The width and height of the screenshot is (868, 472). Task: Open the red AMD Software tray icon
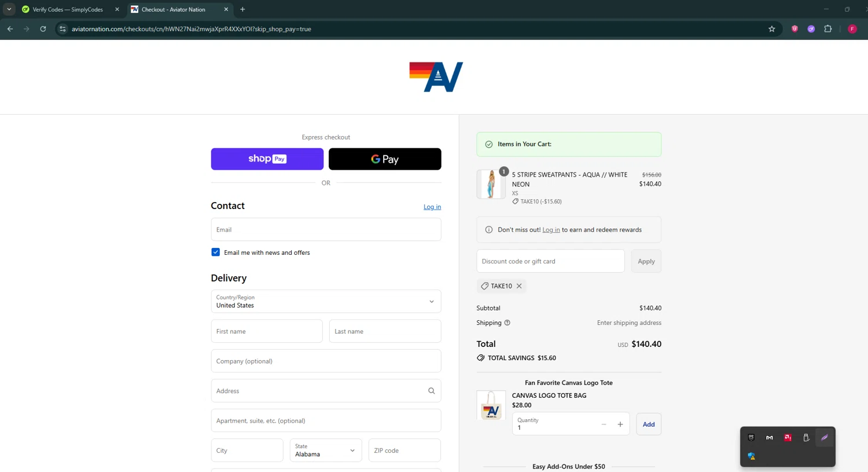point(788,438)
